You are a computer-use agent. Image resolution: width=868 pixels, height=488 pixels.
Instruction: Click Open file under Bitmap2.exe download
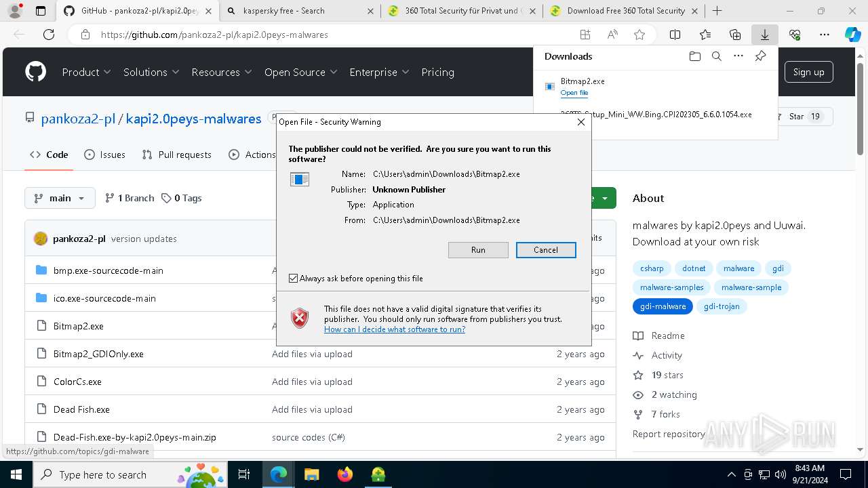click(x=574, y=93)
